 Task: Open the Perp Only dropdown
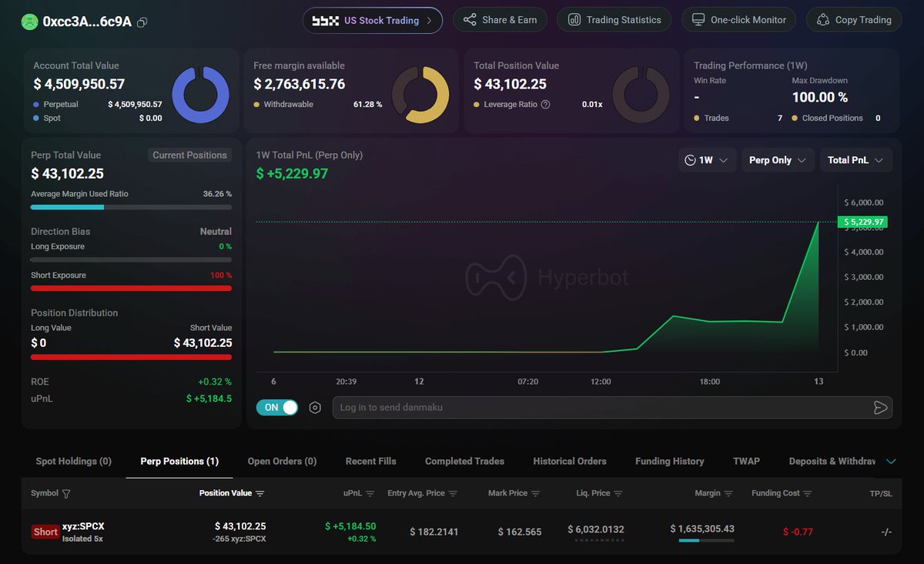coord(778,160)
